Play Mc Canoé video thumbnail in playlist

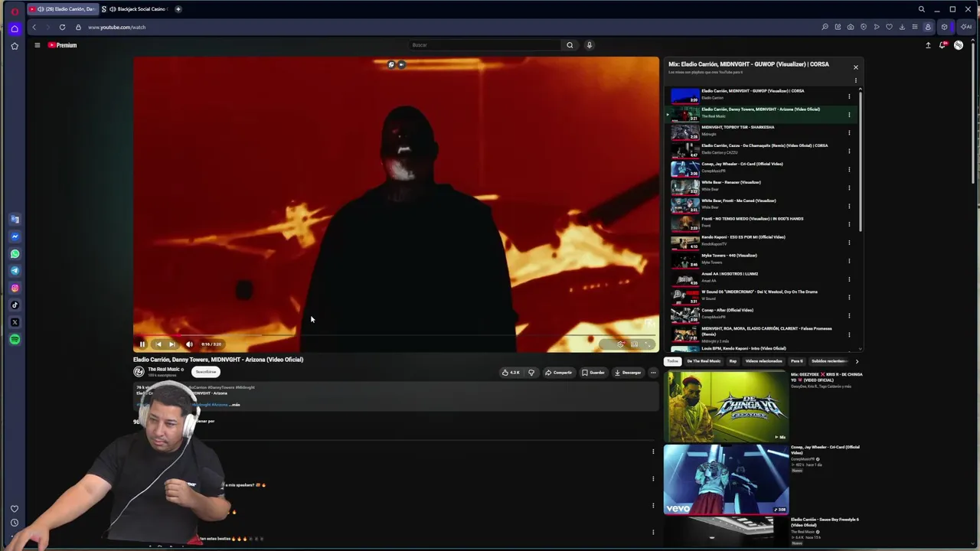684,206
